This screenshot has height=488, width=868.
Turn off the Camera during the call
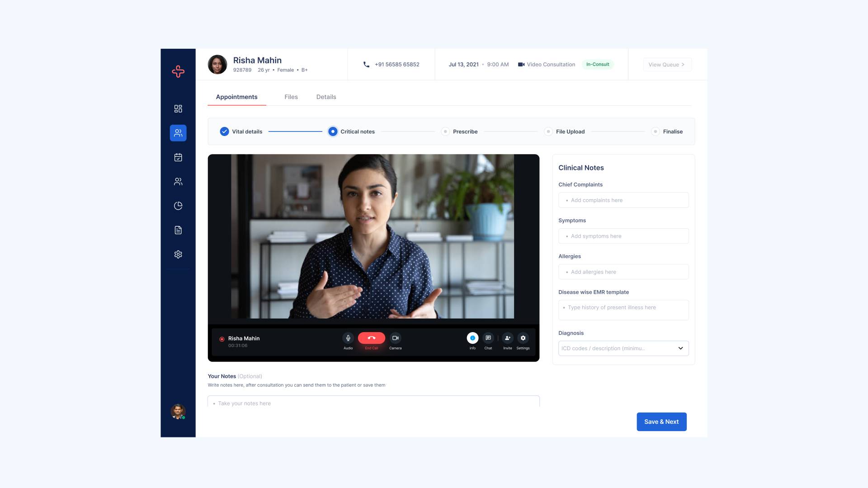click(396, 338)
